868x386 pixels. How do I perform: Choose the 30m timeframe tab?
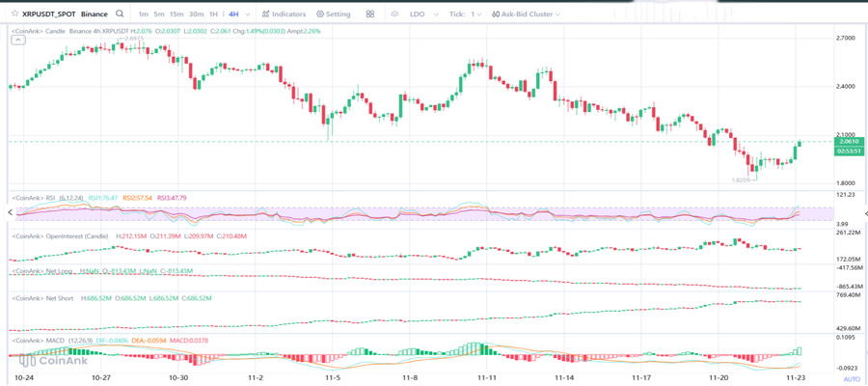tap(196, 14)
